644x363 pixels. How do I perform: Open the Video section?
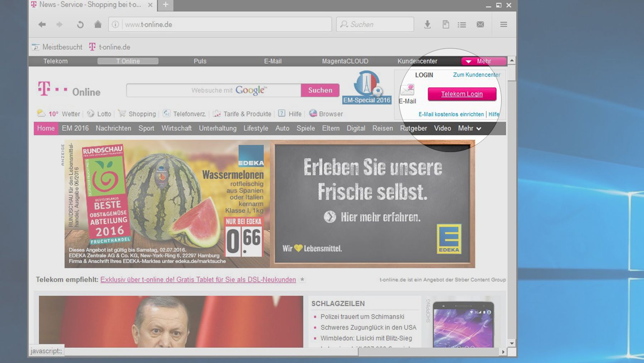click(x=443, y=128)
